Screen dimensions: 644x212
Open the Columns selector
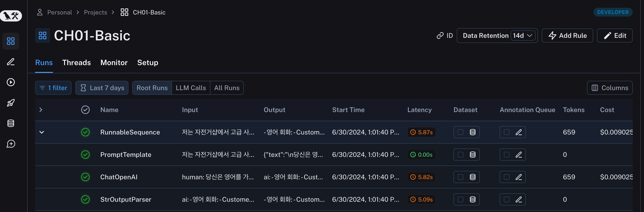point(610,88)
